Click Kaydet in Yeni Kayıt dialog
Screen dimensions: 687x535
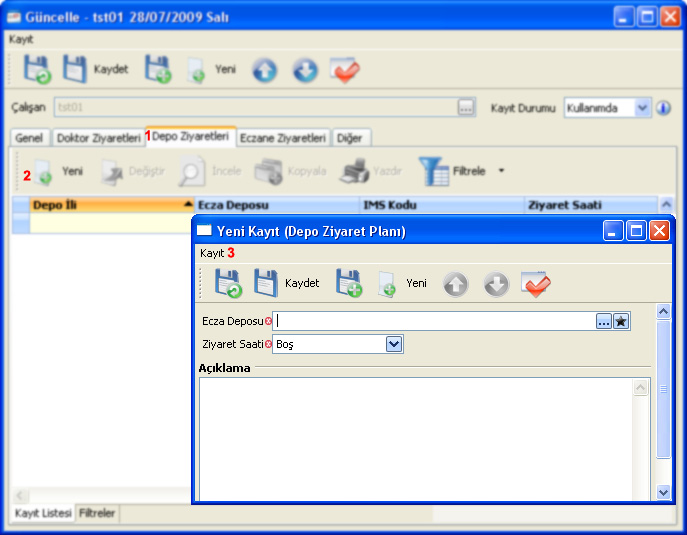click(287, 283)
